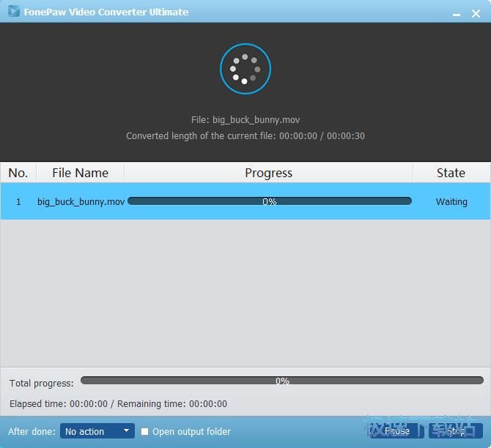The width and height of the screenshot is (491, 448).
Task: Click the big_buck_bunny.mov row progress bar
Action: click(x=269, y=201)
